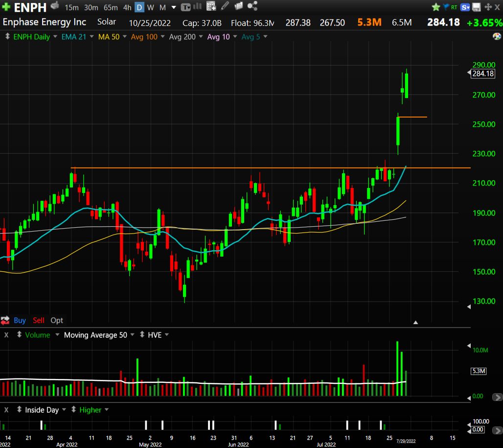Remove the Volume pane with its X

(x=6, y=335)
